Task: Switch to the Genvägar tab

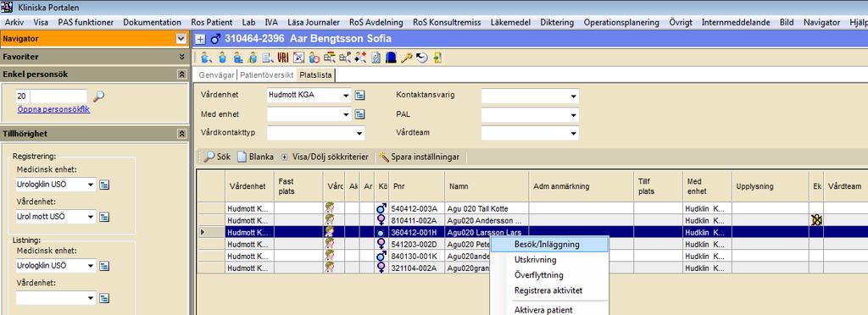Action: coord(216,75)
